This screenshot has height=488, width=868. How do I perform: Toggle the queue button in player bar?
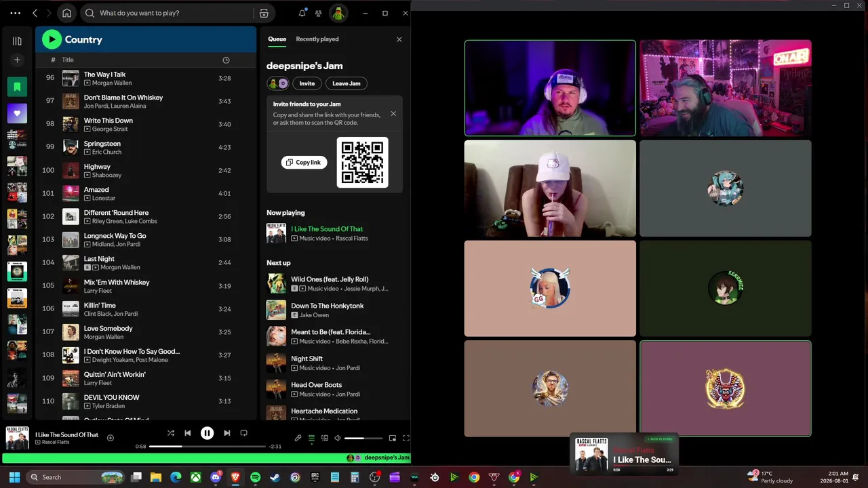[x=311, y=438]
